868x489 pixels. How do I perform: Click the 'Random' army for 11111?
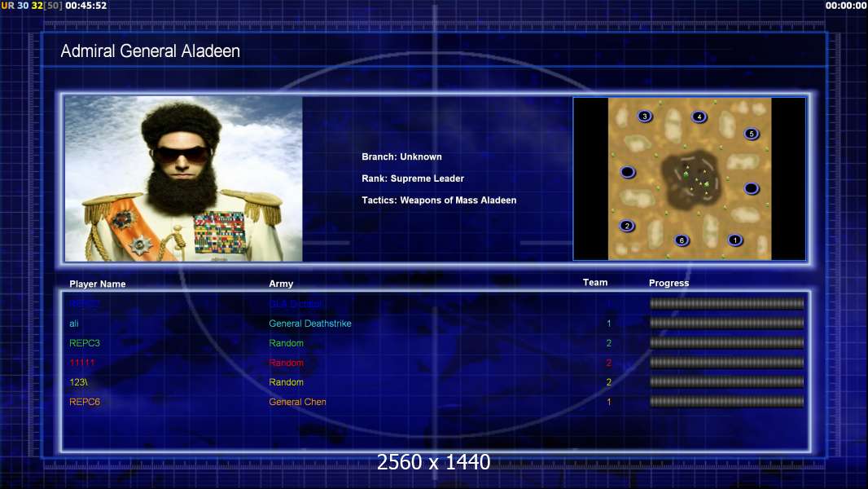286,363
